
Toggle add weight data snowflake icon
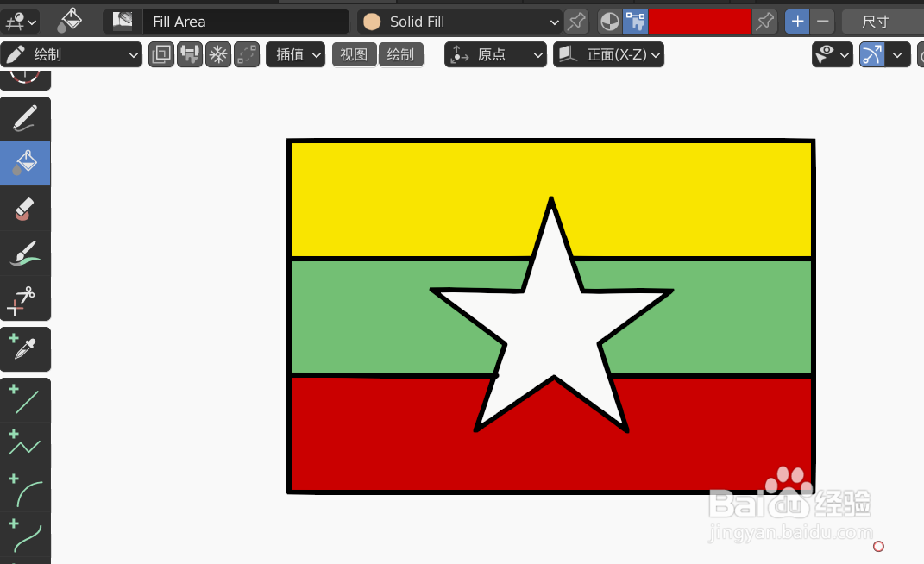pyautogui.click(x=218, y=55)
